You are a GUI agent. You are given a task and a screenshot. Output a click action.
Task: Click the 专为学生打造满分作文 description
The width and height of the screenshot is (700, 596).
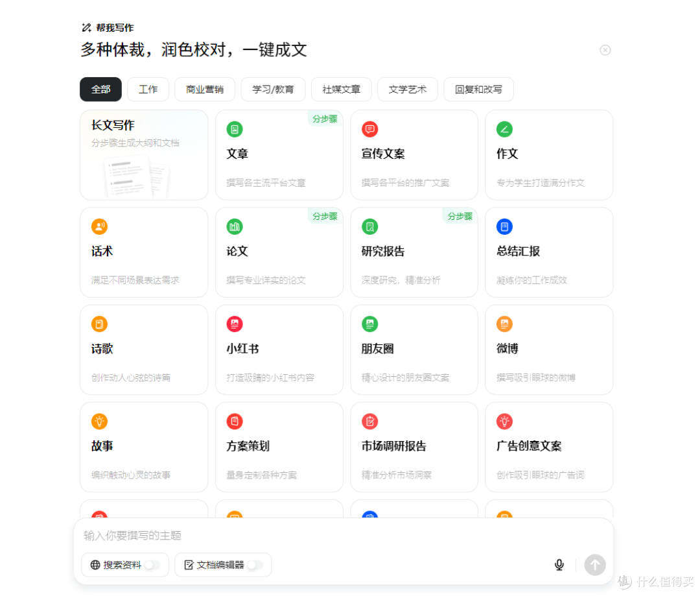pyautogui.click(x=541, y=183)
